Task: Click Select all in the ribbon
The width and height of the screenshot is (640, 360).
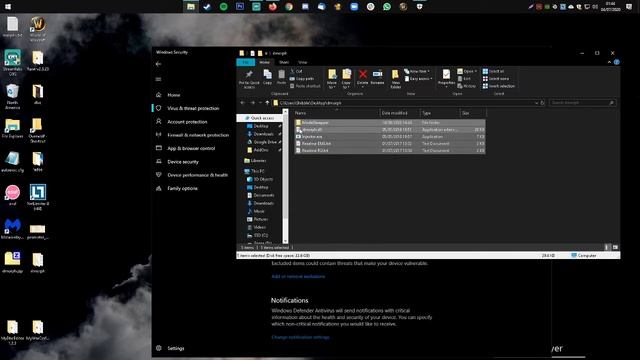Action: point(493,71)
